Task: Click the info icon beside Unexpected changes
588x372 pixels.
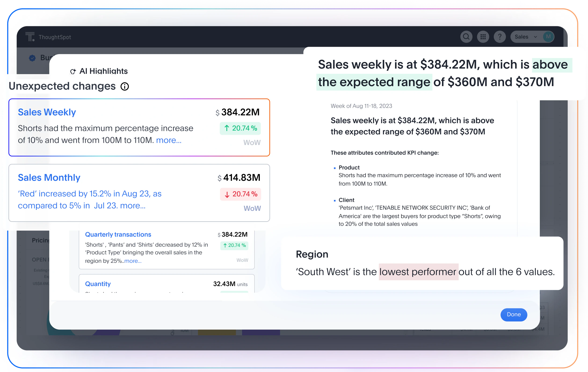Action: [124, 87]
